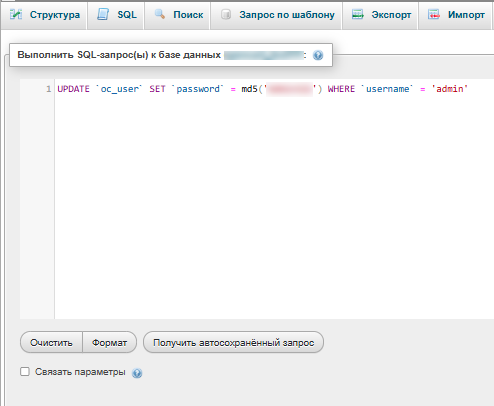Click the Очистить button
The width and height of the screenshot is (494, 406).
tap(51, 342)
